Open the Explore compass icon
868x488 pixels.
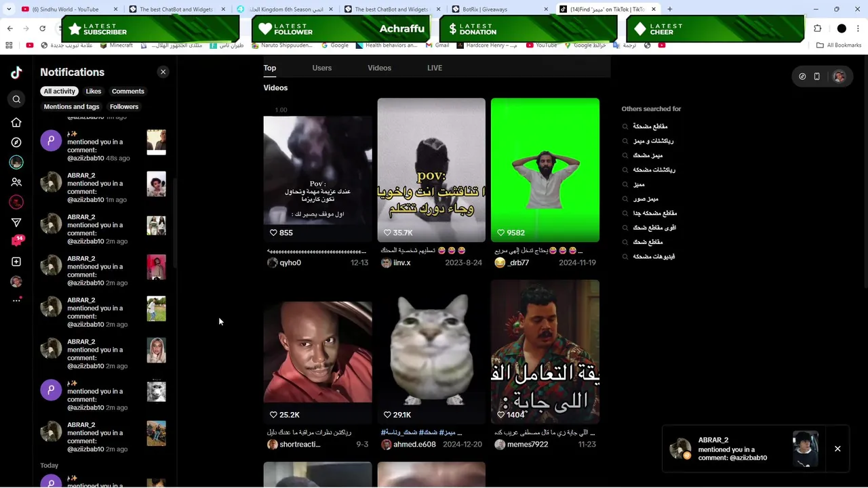tap(16, 142)
